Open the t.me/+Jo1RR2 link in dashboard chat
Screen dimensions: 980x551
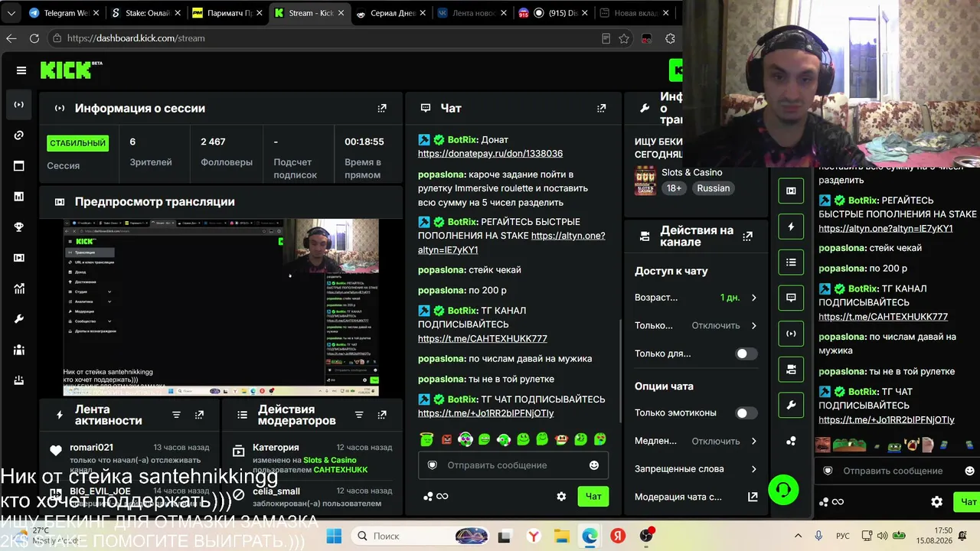pos(485,413)
